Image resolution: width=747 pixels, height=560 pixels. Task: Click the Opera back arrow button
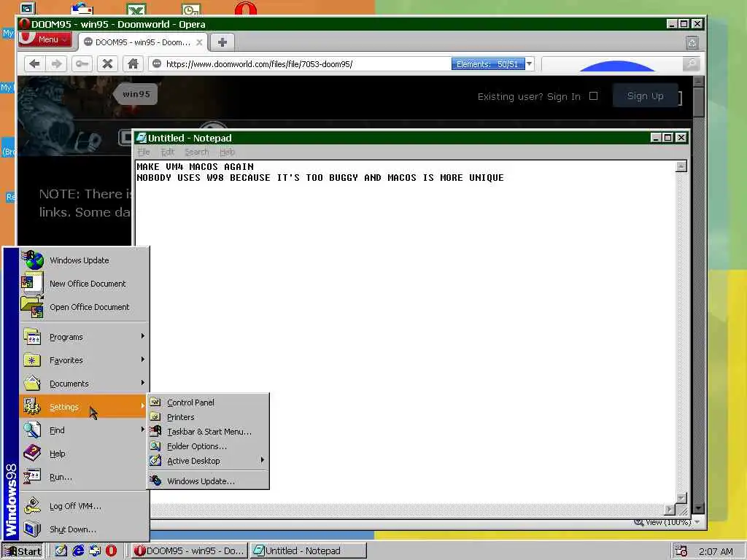pos(34,64)
